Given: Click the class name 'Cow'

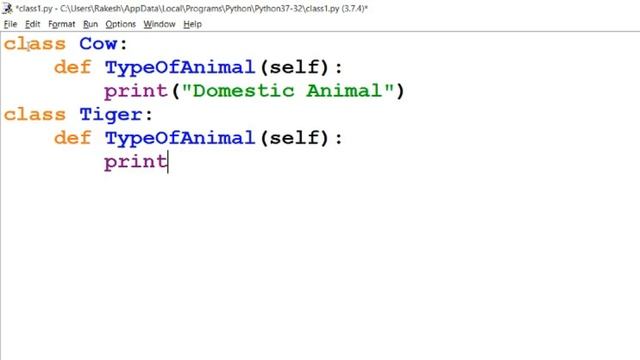Looking at the screenshot, I should pyautogui.click(x=98, y=44).
